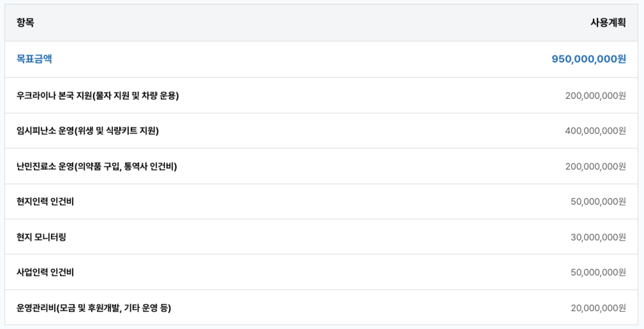Select the 우크라이나 본국 지원 item text
Viewport: 644px width, 329px height.
97,96
